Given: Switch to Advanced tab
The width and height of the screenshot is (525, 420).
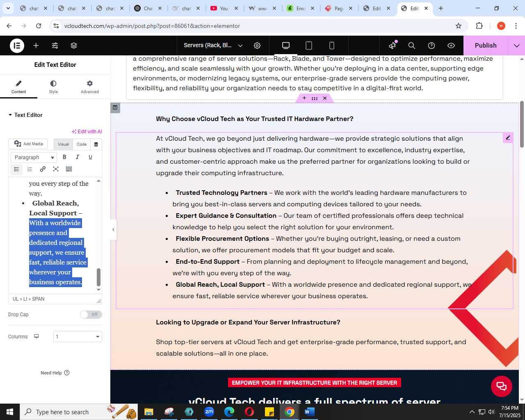Looking at the screenshot, I should pos(90,87).
